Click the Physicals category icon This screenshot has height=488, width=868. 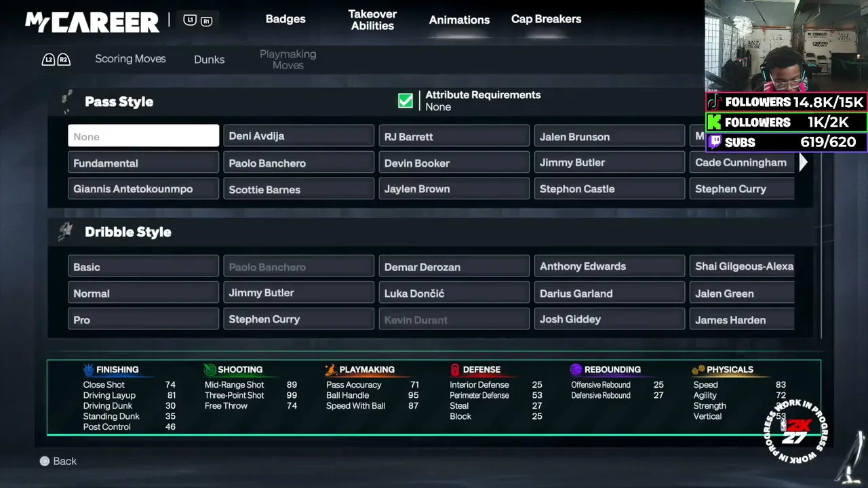[698, 369]
